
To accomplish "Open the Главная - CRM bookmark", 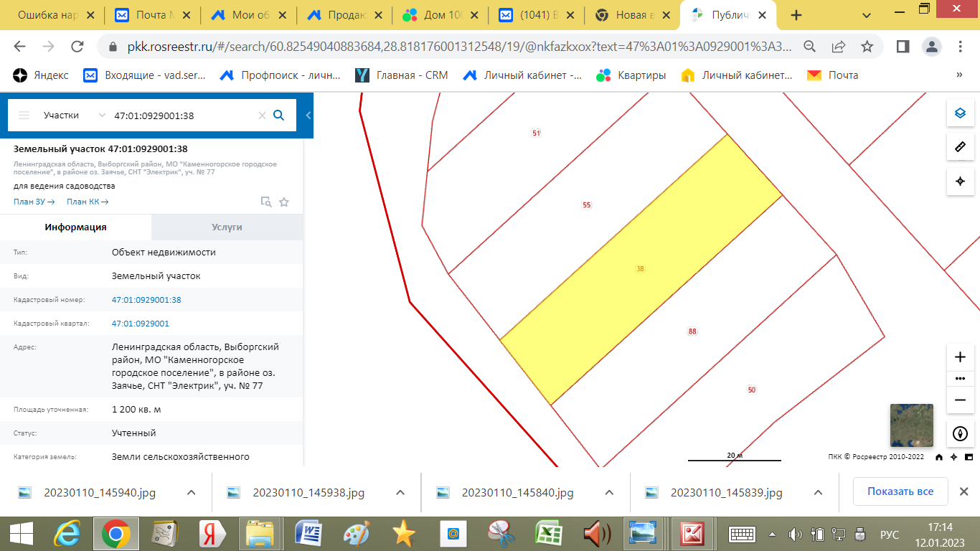I will coord(402,75).
